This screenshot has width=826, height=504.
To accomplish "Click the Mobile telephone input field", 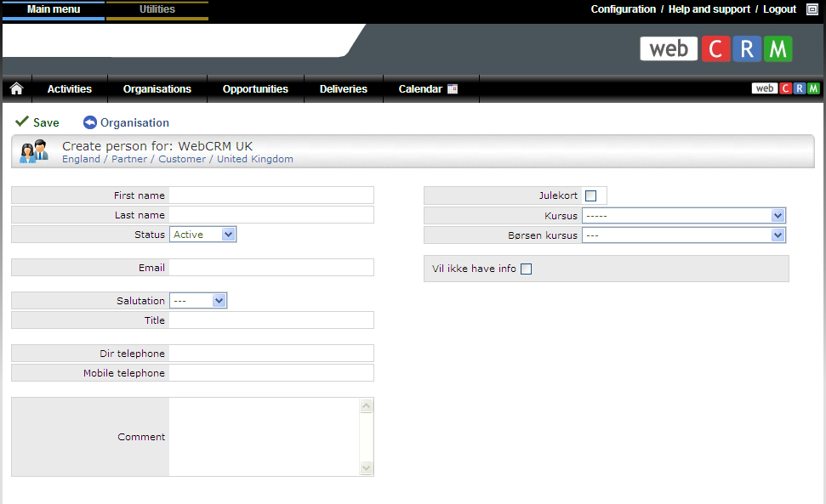I will [x=271, y=372].
